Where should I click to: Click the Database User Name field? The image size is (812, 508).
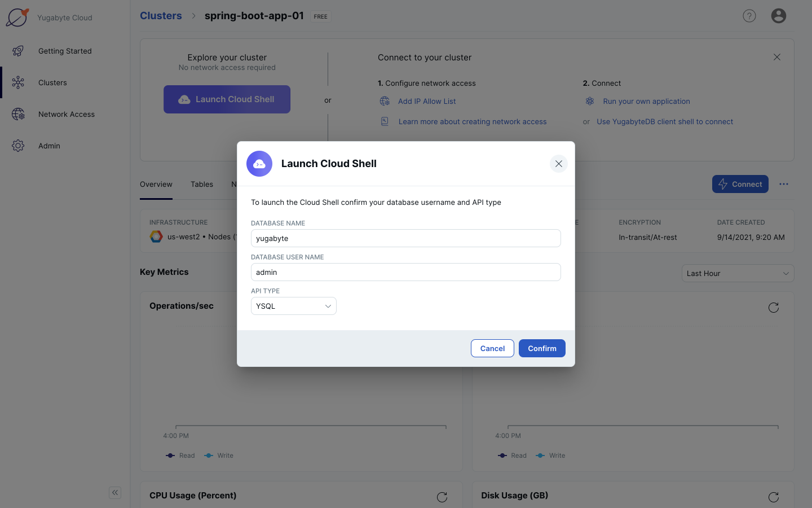pos(405,272)
